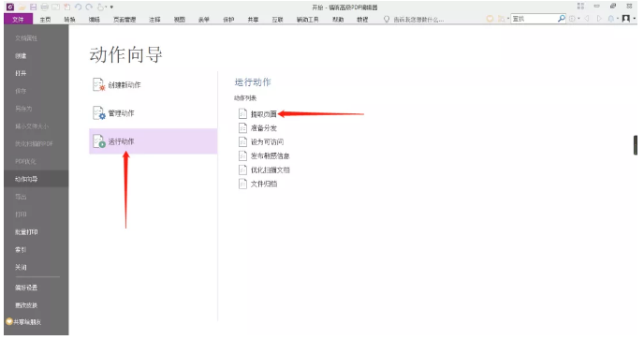This screenshot has width=644, height=340.
Task: Click the save disk quick-access icon
Action: (34, 7)
